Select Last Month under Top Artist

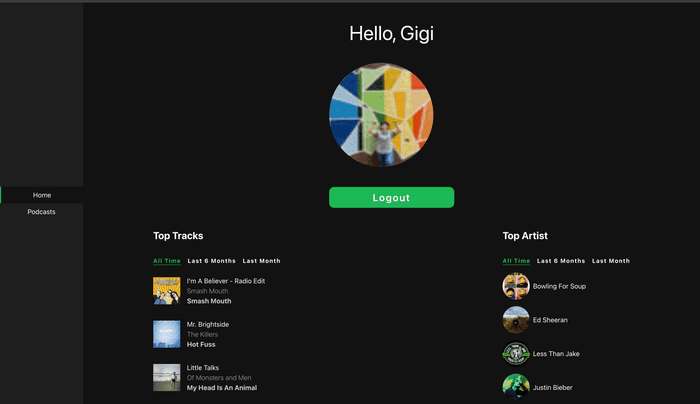coord(611,261)
